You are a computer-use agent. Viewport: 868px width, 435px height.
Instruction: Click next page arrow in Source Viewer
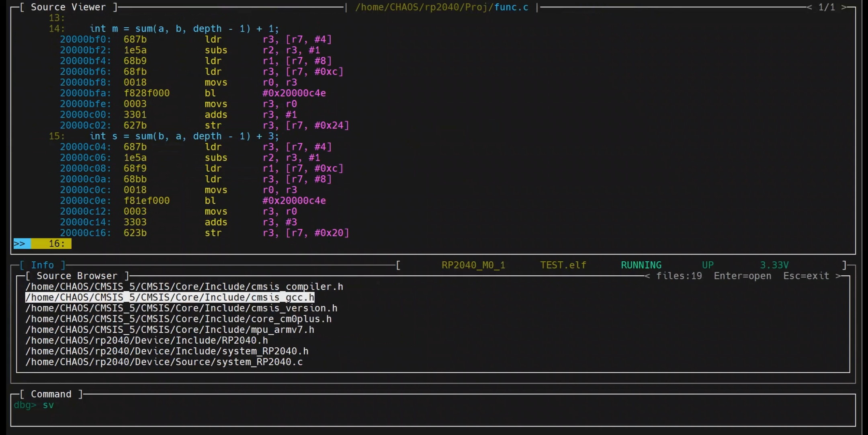(844, 7)
